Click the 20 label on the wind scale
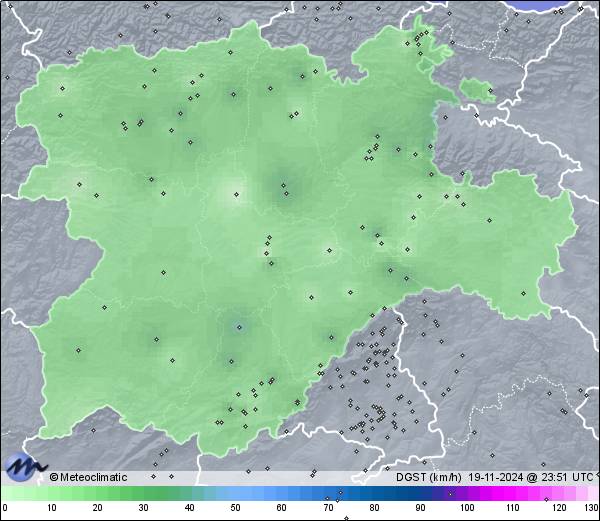Screen dimensions: 600x521 (x=97, y=508)
